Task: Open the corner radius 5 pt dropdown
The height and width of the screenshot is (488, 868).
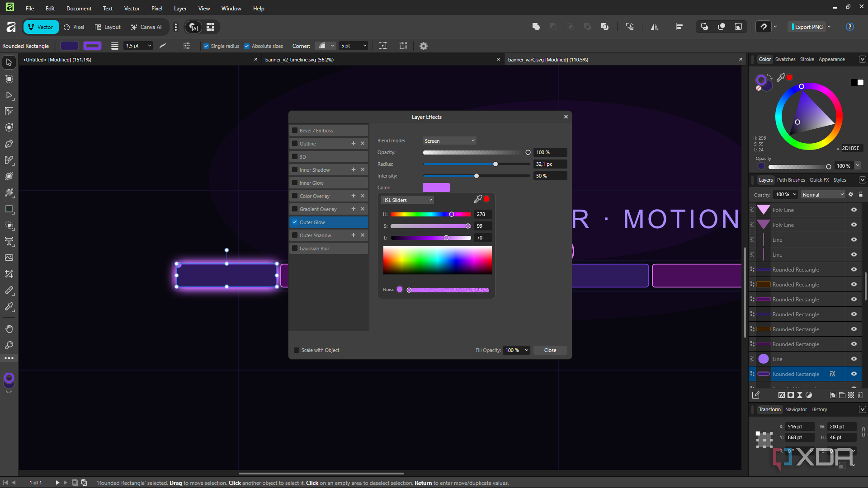Action: click(364, 46)
